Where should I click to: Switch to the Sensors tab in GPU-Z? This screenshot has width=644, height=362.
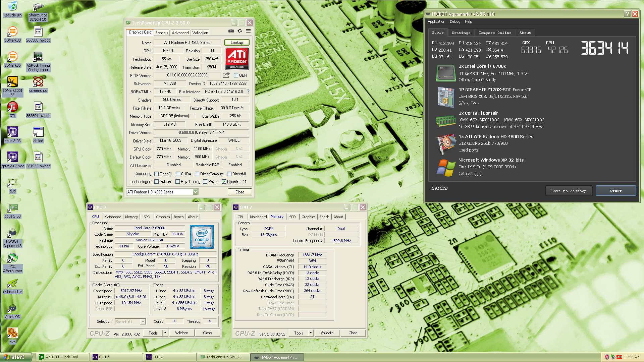(x=162, y=33)
